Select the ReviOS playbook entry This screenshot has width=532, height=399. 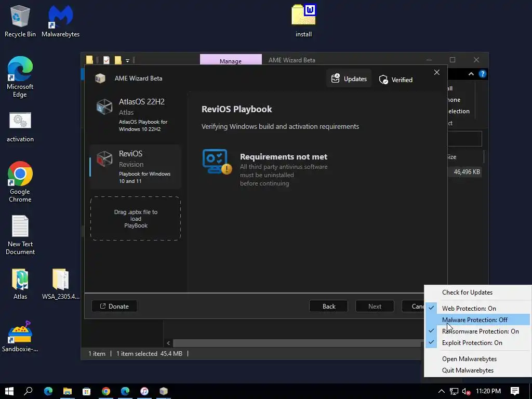click(x=136, y=167)
